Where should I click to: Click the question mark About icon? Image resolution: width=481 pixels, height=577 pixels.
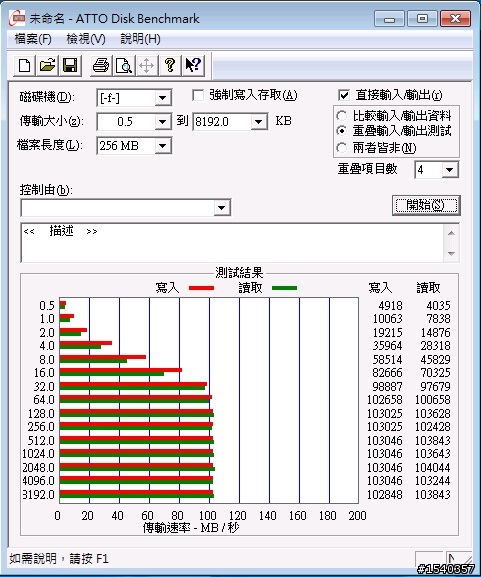169,66
